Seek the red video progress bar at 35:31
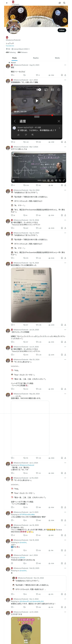Viewport: 72px width, 644px height. [x=37, y=115]
